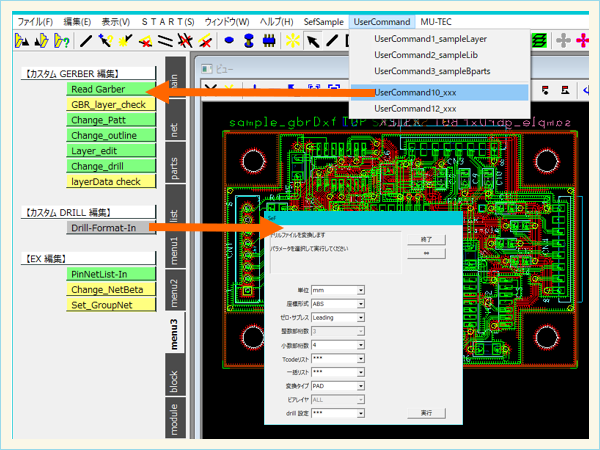Click the folder with question mark icon
The height and width of the screenshot is (450, 600).
(62, 41)
